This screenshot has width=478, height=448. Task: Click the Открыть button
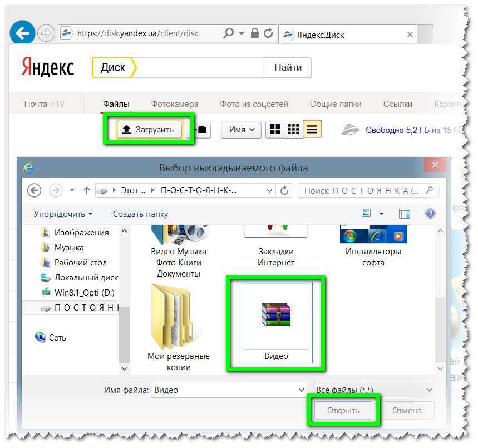343,411
